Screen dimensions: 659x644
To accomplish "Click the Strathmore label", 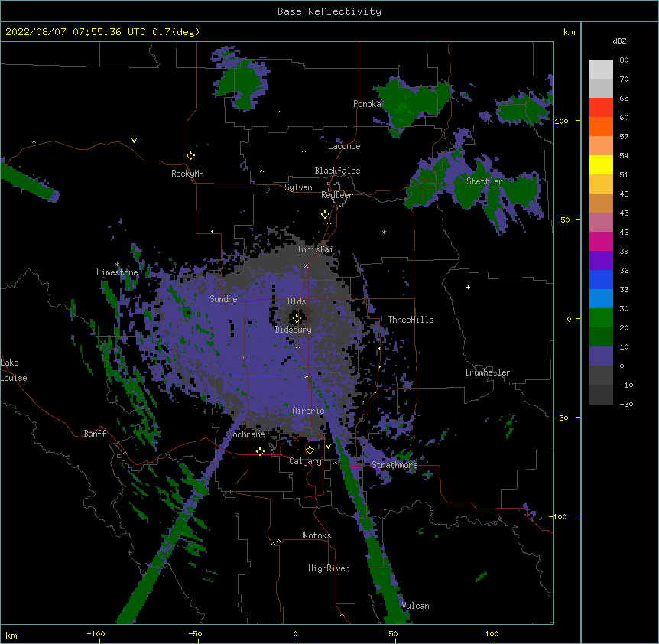I will click(x=394, y=465).
